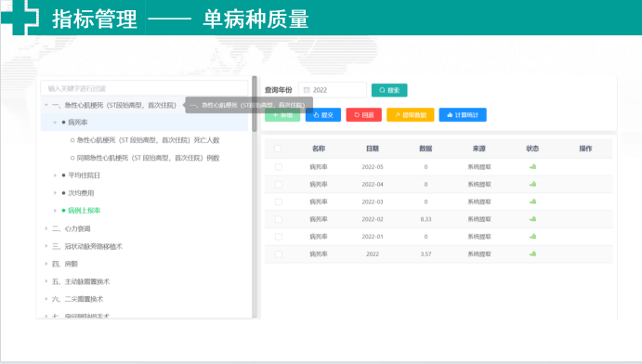Click the data value 8.33
This screenshot has height=364, width=642.
pyautogui.click(x=426, y=219)
